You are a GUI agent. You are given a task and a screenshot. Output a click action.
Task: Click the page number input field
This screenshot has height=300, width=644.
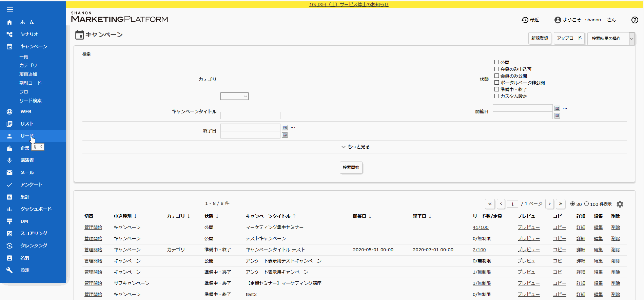(512, 204)
